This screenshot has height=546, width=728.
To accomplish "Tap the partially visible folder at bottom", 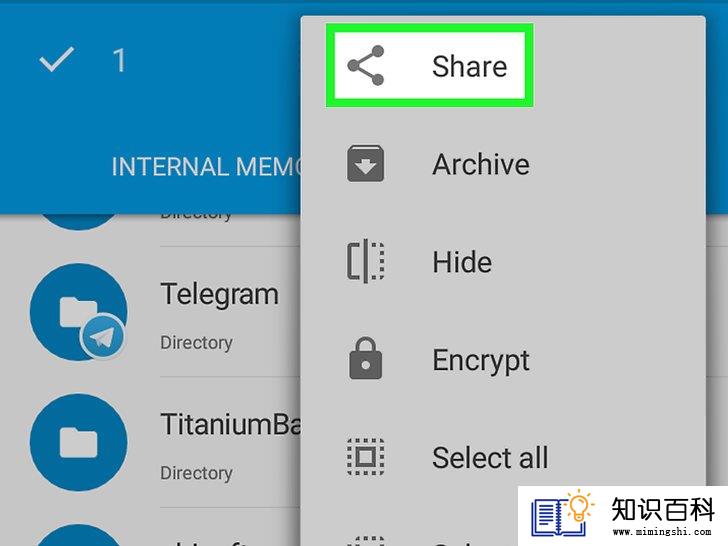I will [x=78, y=535].
